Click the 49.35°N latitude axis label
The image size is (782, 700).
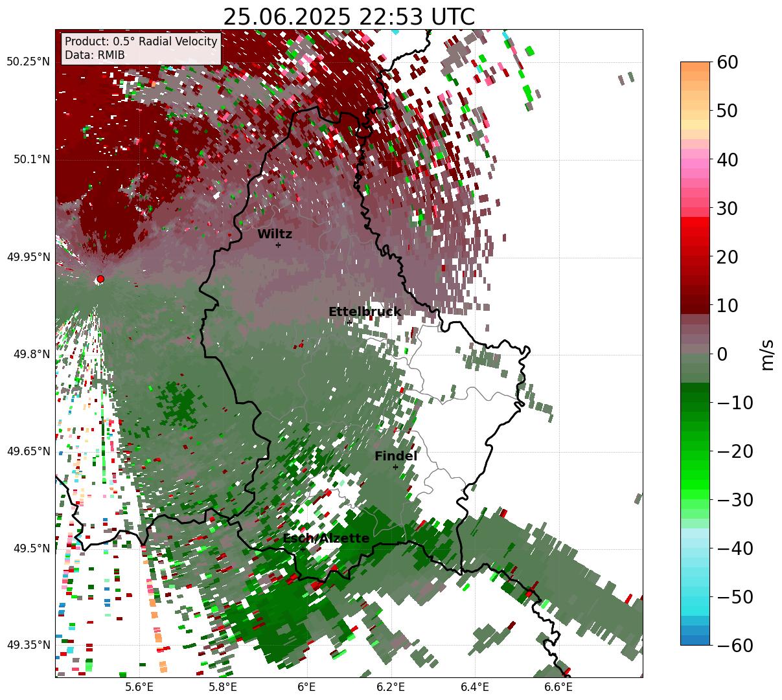pyautogui.click(x=28, y=645)
